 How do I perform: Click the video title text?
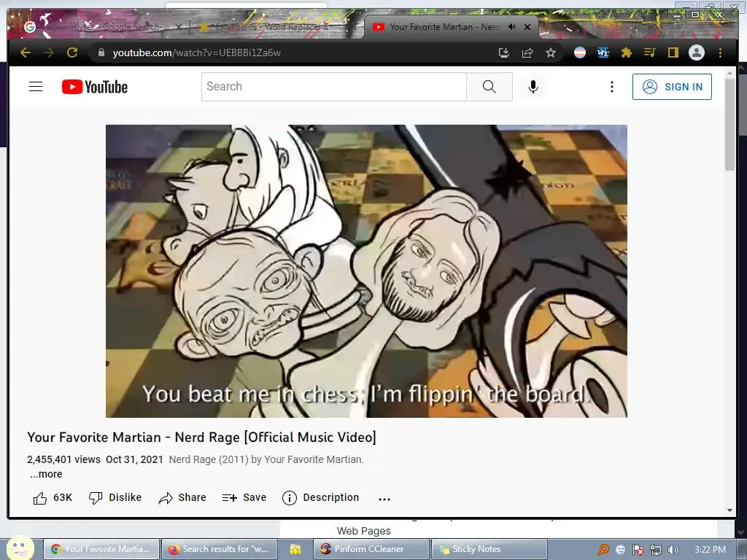click(201, 437)
